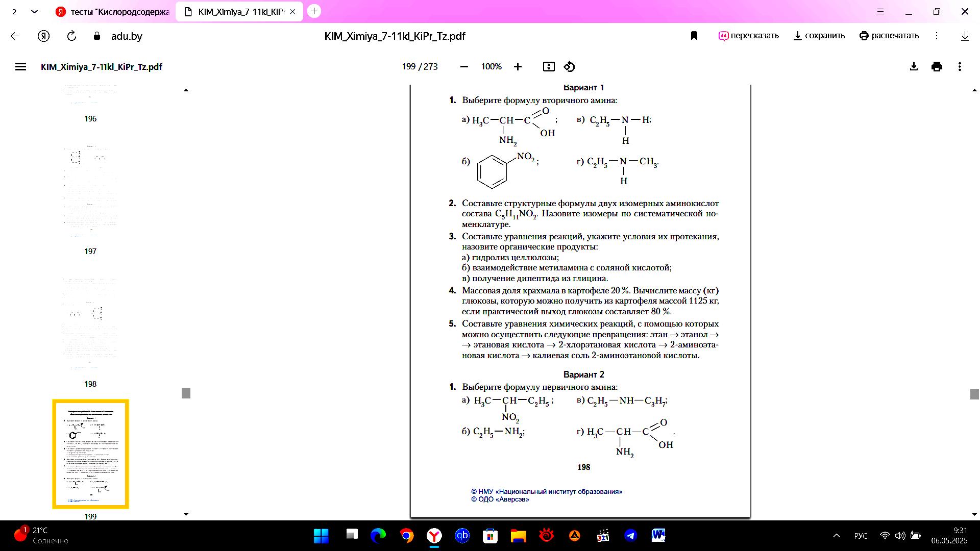Open the PDF sidebar hamburger menu
Screen dimensions: 980x551
20,67
